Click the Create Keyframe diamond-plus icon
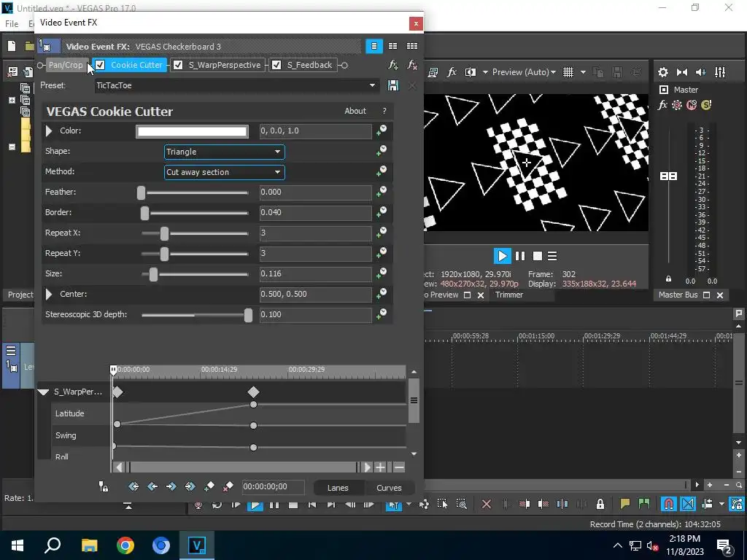747x560 pixels. pos(209,486)
